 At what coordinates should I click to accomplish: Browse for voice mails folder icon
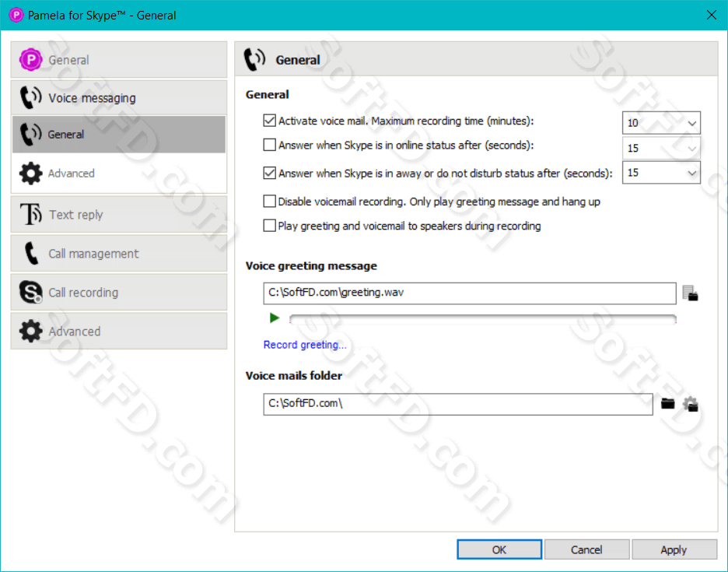[667, 403]
